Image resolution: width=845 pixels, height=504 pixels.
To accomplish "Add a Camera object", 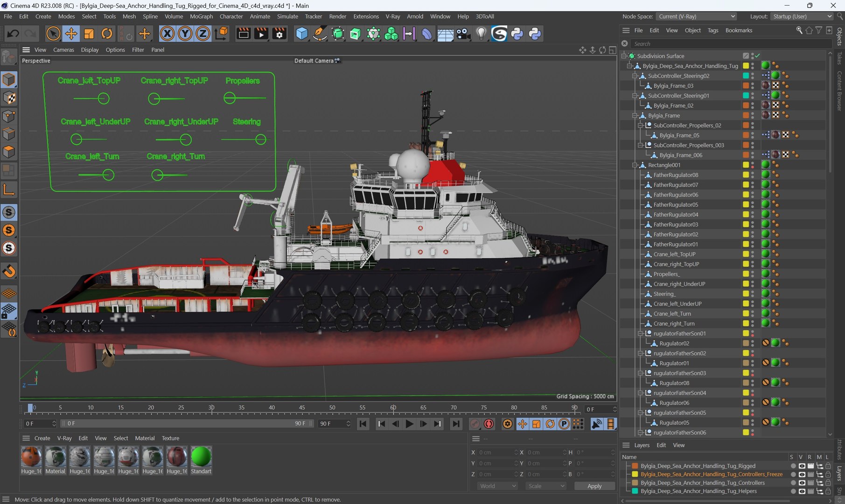I will [463, 34].
